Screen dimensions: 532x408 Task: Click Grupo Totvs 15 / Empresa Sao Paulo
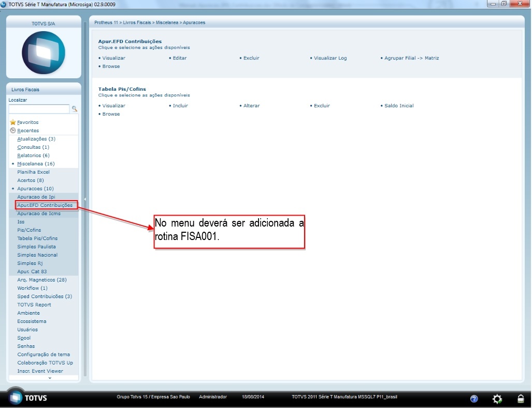pos(153,397)
